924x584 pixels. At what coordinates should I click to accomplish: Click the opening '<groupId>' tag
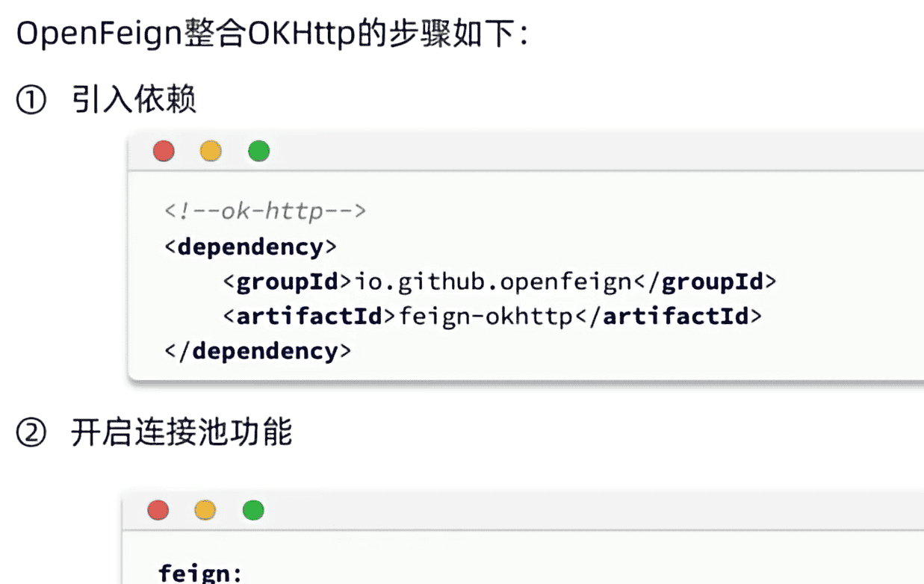288,282
